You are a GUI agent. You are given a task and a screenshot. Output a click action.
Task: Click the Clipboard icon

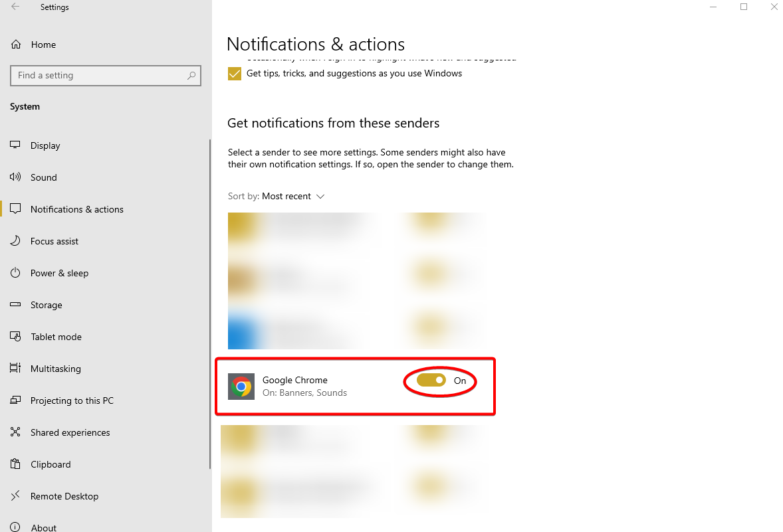pos(15,464)
